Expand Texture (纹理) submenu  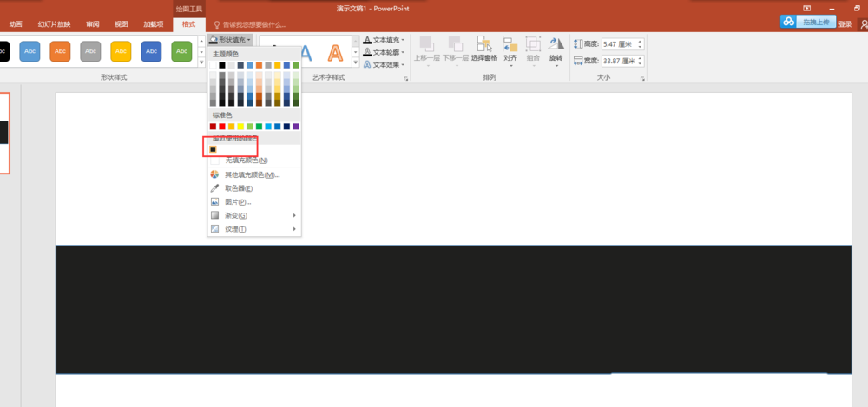click(254, 229)
